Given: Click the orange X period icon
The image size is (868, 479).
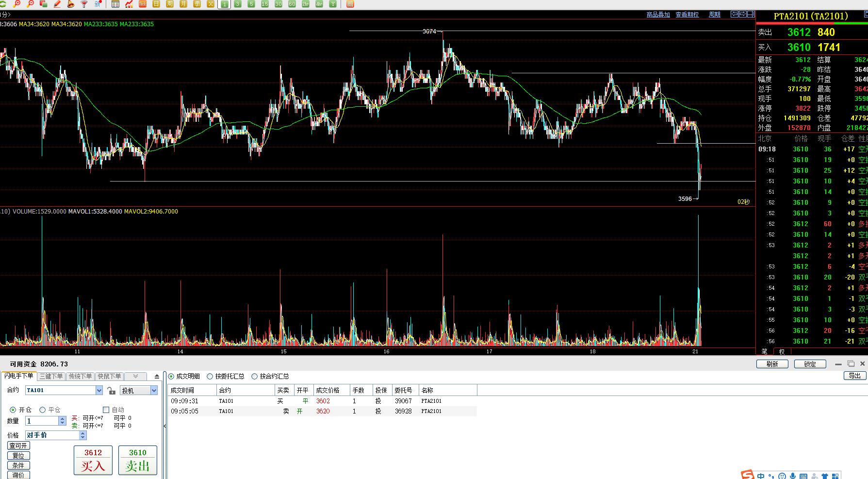Looking at the screenshot, I should point(211,4).
